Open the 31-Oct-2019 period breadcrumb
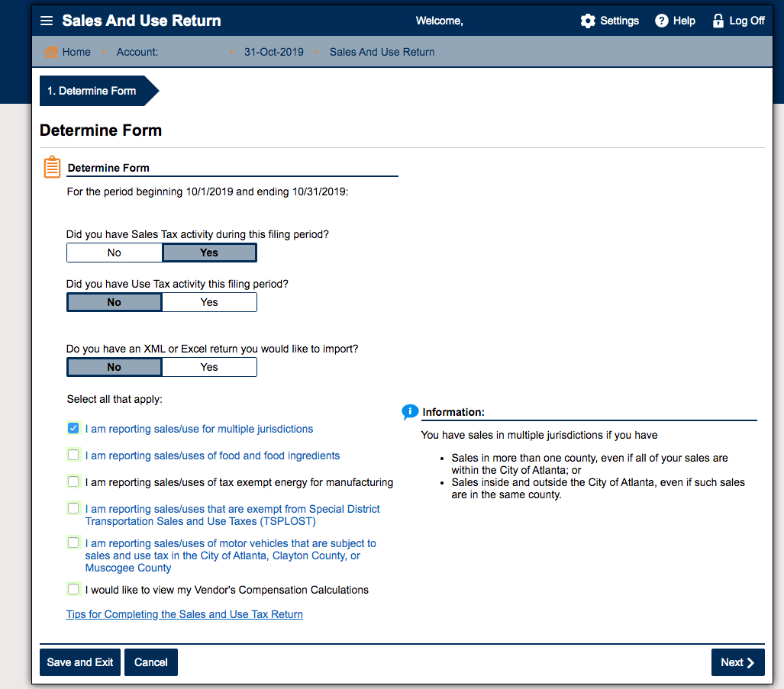This screenshot has width=784, height=689. (273, 52)
